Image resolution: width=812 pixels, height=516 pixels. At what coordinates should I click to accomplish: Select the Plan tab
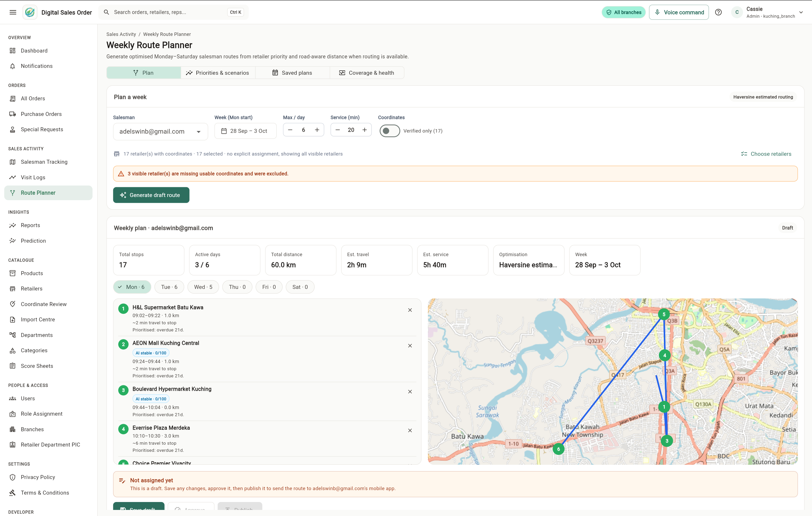(144, 73)
